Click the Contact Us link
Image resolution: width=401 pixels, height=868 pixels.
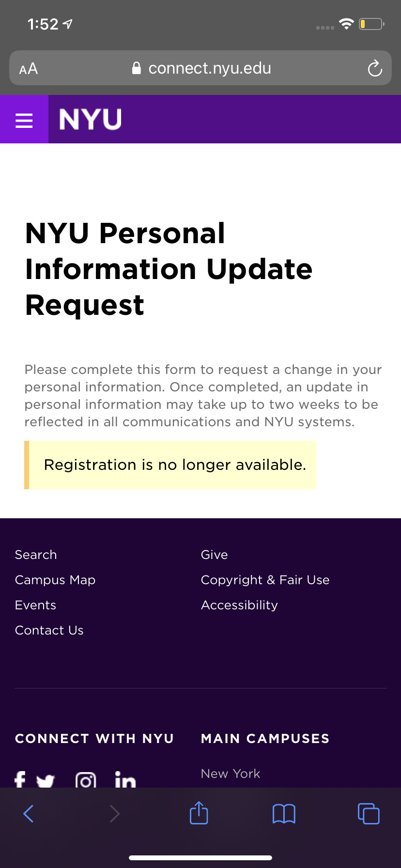tap(49, 630)
